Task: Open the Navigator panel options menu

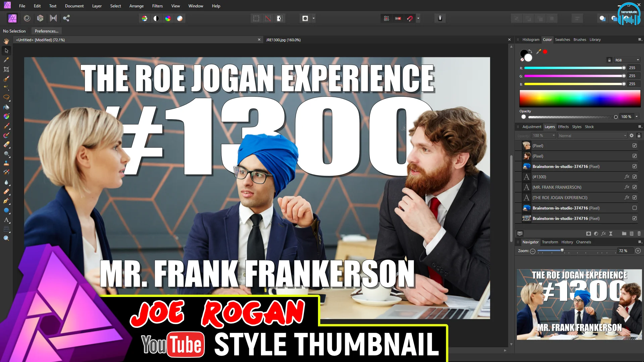Action: click(640, 242)
